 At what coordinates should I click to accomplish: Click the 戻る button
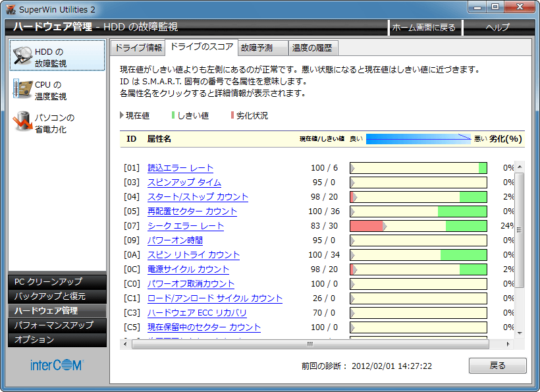point(498,366)
